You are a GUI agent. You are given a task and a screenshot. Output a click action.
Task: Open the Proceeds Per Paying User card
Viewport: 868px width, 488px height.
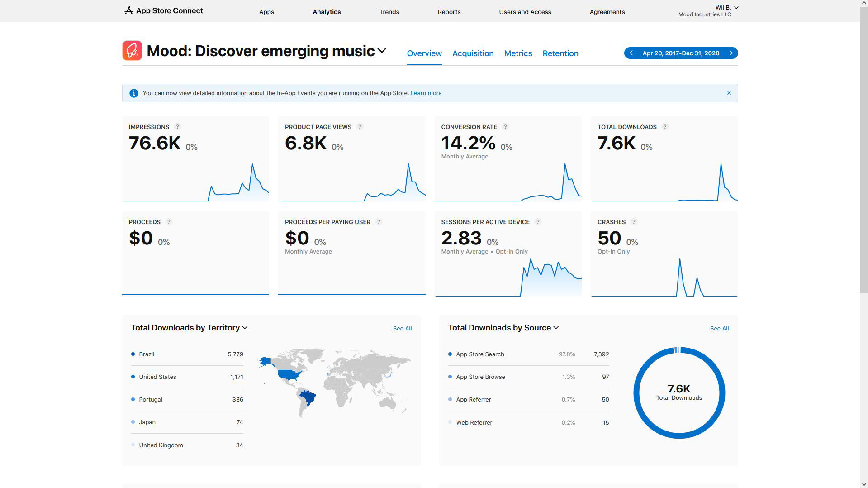351,253
